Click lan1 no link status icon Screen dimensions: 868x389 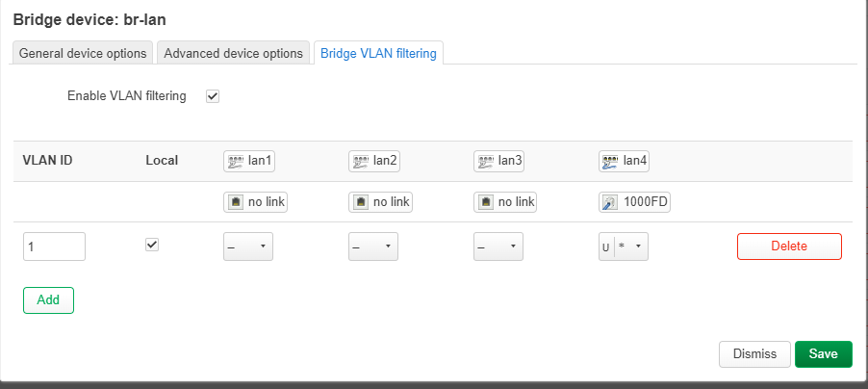[x=236, y=202]
